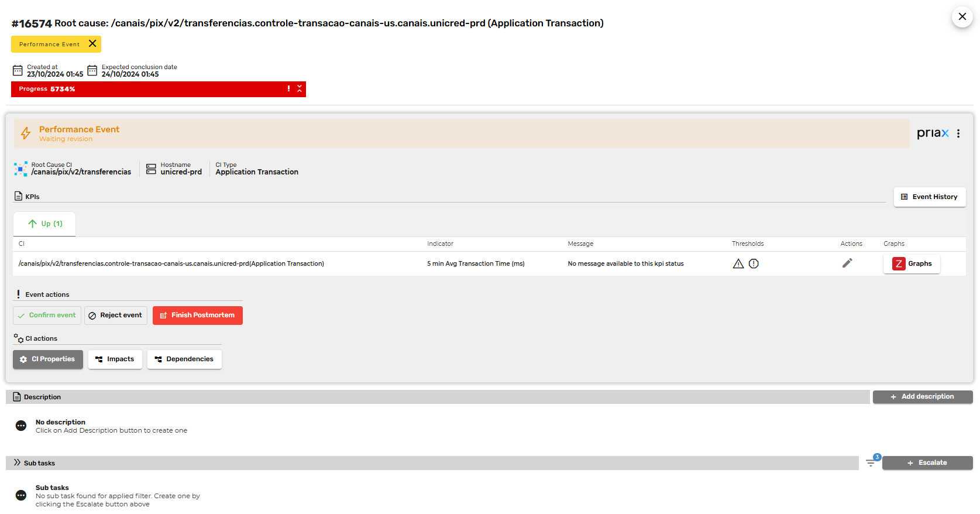
Task: Click Finish Postmortem
Action: (197, 316)
